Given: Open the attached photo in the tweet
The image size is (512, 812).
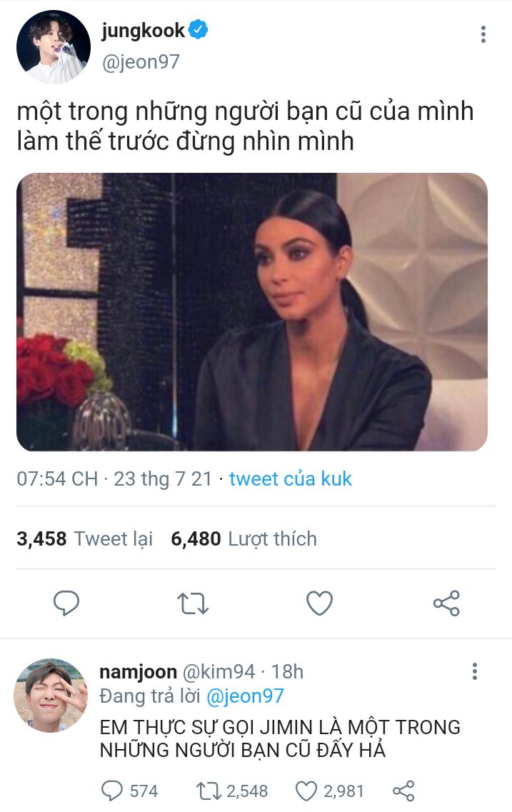Looking at the screenshot, I should pos(252,312).
